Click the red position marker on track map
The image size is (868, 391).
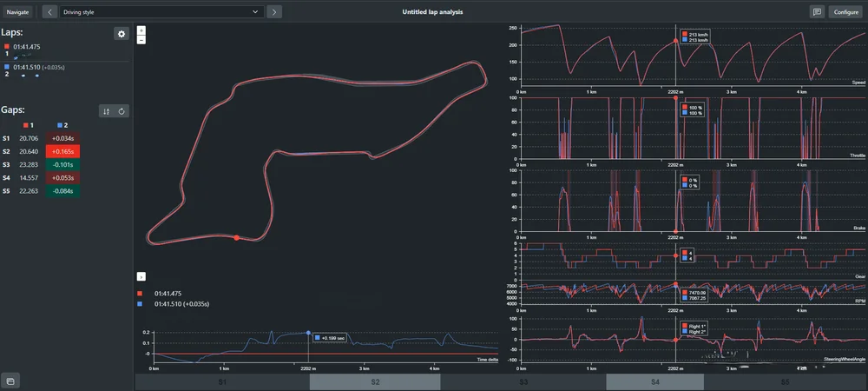coord(236,237)
